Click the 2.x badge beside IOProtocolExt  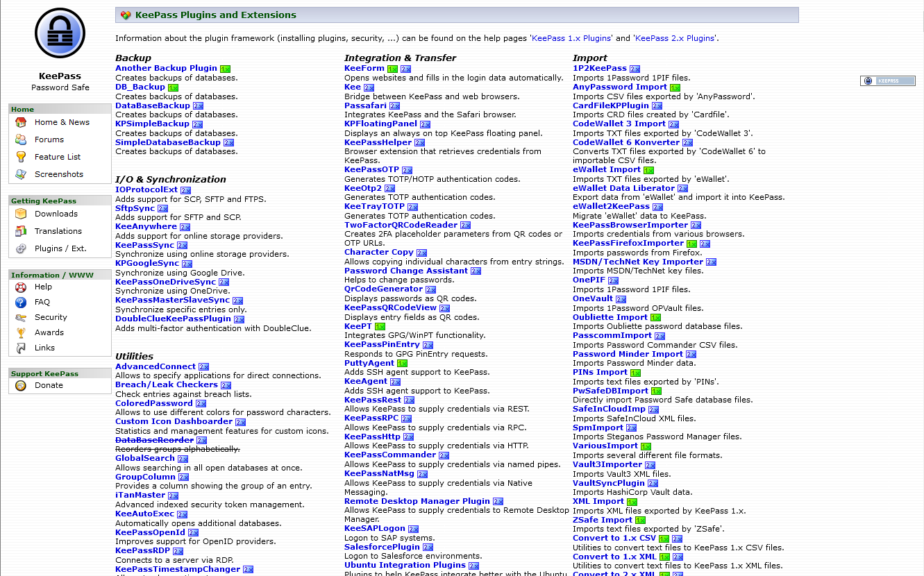pyautogui.click(x=185, y=190)
